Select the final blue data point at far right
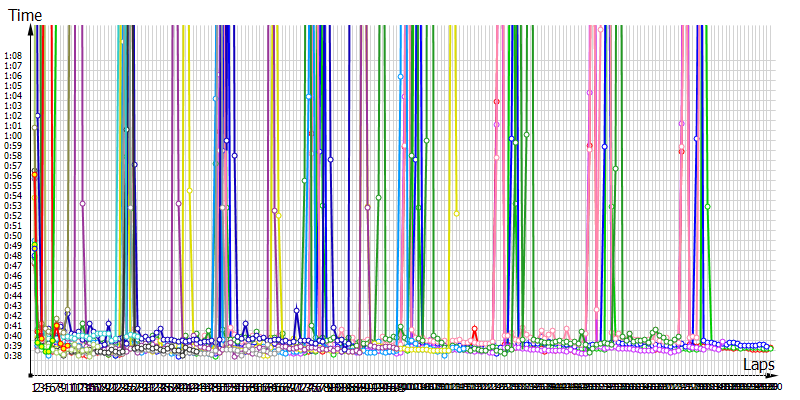Viewport: 800px width, 400px height. (x=766, y=346)
